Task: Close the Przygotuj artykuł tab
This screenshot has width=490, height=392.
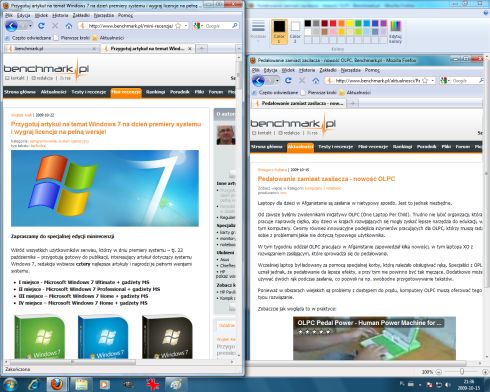Action: coord(190,49)
